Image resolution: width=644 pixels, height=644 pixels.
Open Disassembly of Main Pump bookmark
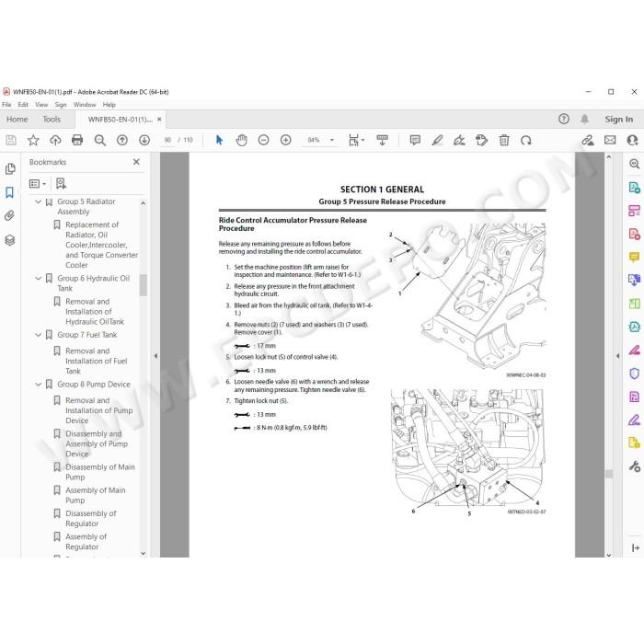[100, 472]
